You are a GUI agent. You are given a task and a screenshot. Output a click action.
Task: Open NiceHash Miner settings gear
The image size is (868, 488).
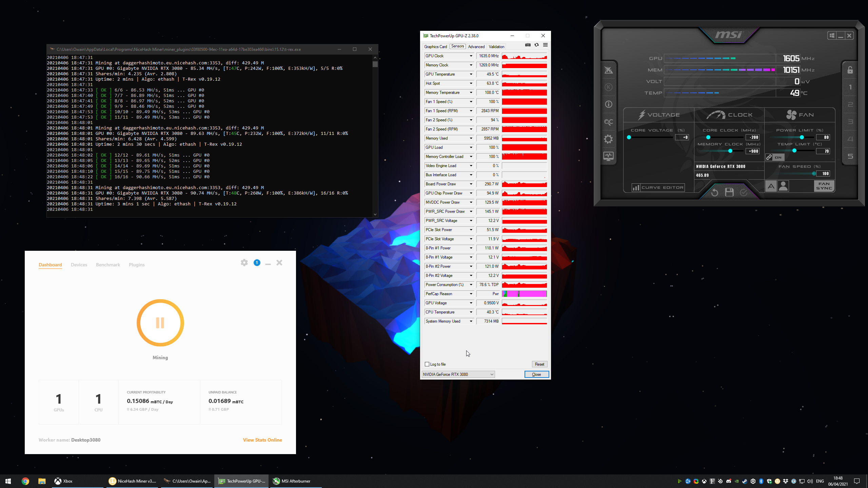244,263
